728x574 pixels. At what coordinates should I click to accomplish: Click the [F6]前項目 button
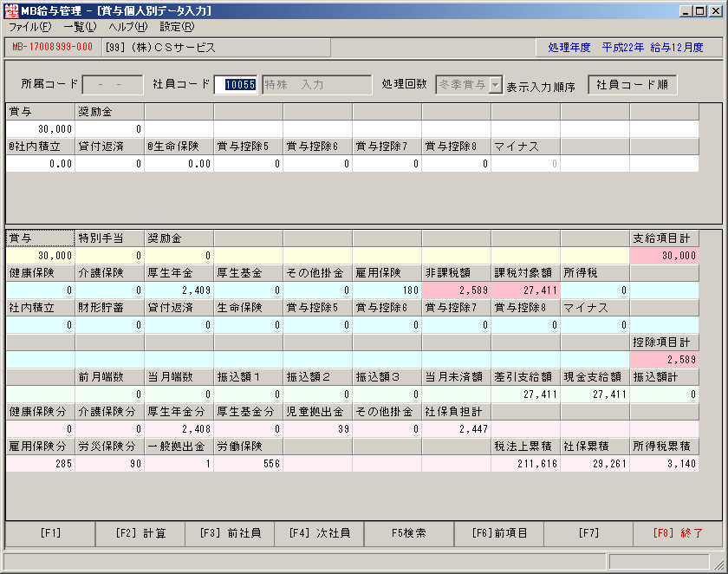499,533
